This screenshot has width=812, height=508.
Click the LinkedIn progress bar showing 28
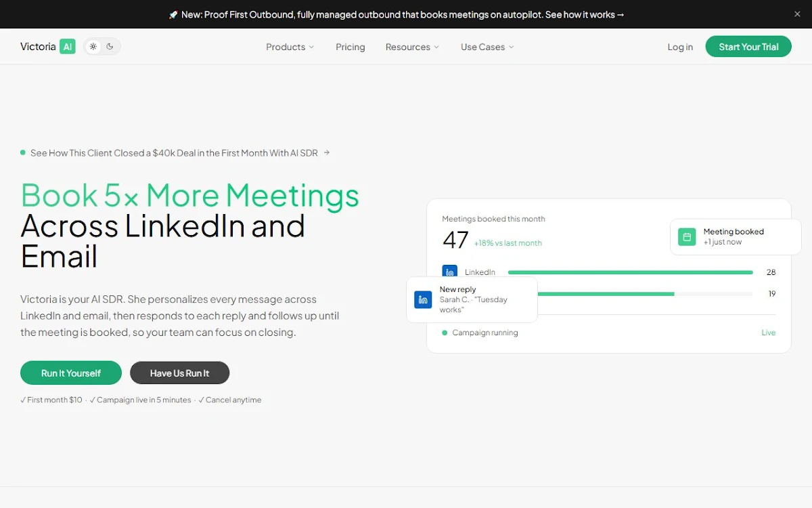[630, 272]
